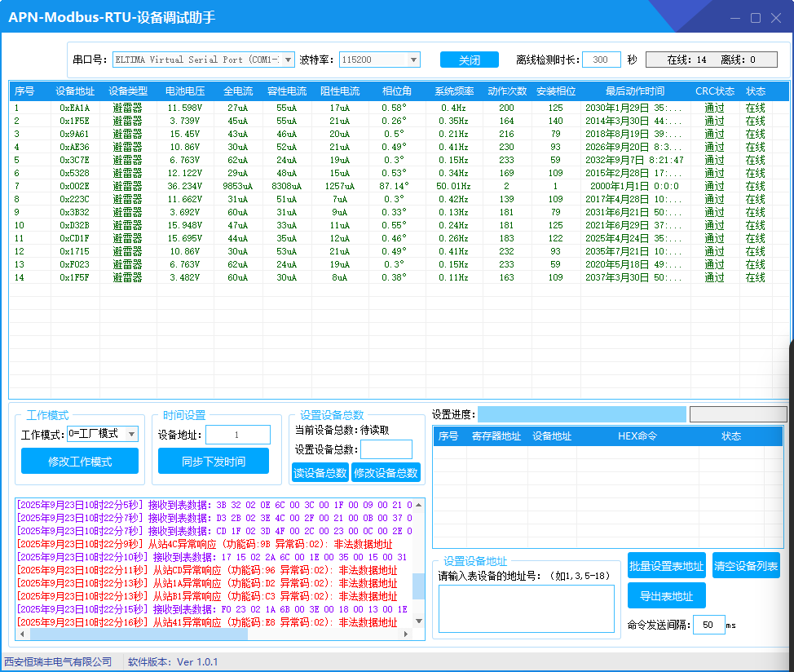Click the 关闭 serial port button
794x672 pixels.
pyautogui.click(x=469, y=60)
